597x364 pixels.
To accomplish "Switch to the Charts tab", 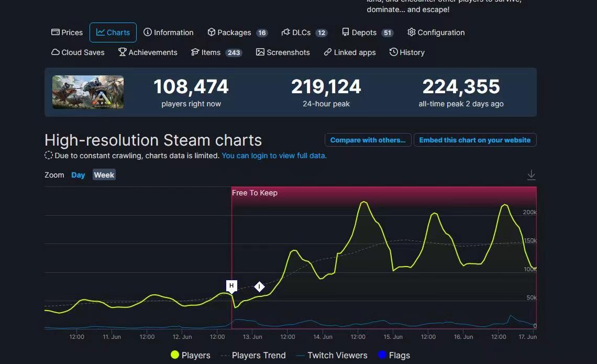I will 113,32.
